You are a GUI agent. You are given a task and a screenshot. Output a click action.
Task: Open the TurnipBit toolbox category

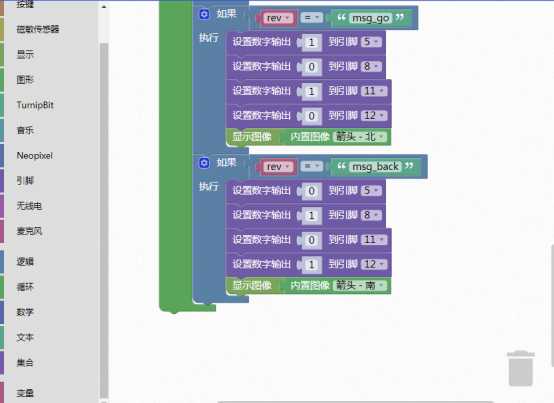(x=35, y=105)
